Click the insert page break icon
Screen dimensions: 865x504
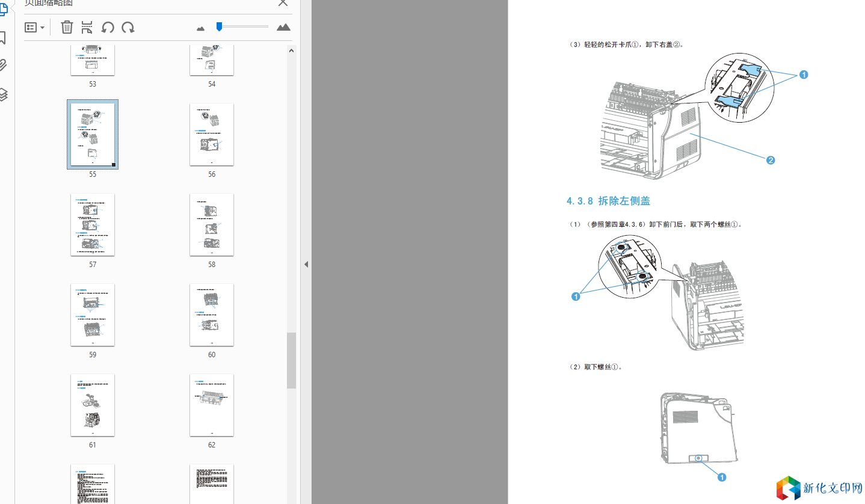click(87, 27)
